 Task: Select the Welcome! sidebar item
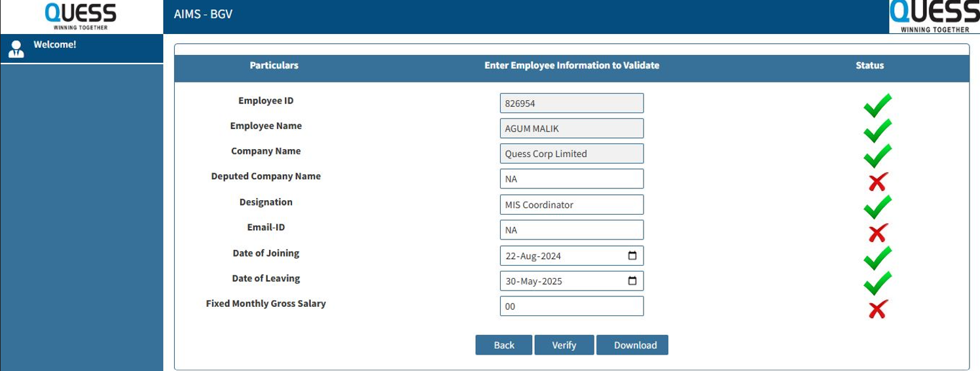click(x=55, y=45)
